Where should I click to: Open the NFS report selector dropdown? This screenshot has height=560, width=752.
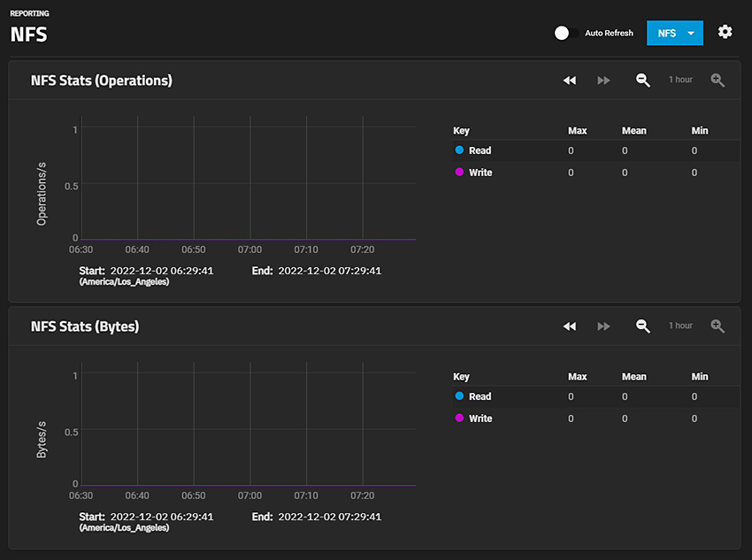667,33
